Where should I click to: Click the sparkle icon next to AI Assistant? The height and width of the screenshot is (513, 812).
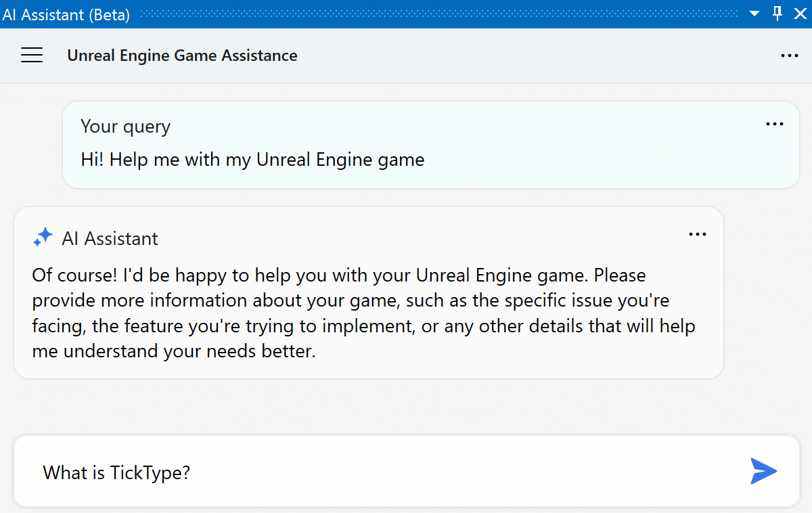[x=43, y=238]
